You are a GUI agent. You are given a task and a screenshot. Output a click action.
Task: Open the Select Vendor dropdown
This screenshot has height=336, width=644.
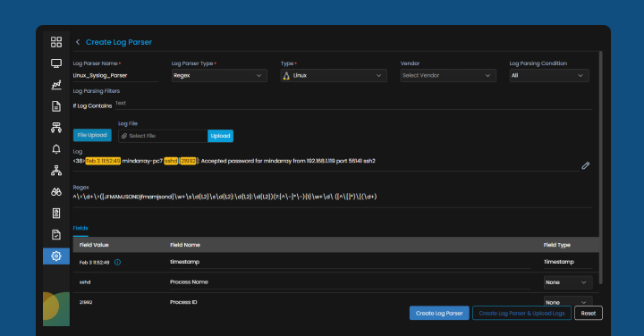pyautogui.click(x=448, y=75)
